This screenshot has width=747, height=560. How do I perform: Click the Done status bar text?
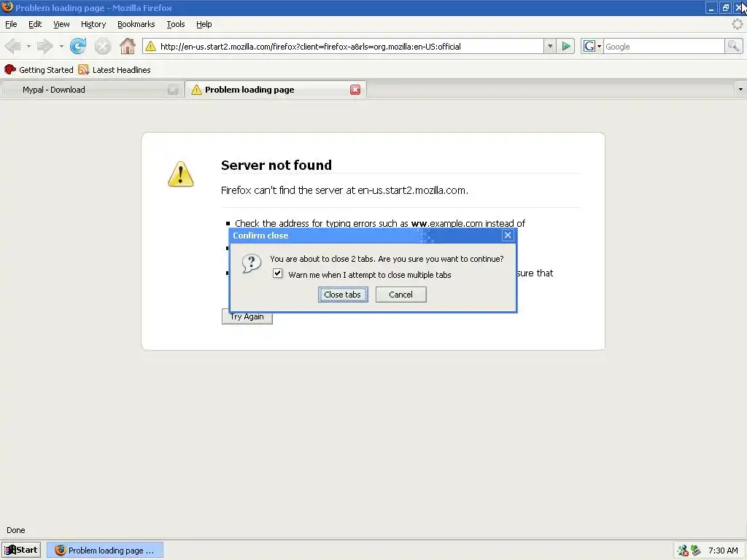pos(16,530)
